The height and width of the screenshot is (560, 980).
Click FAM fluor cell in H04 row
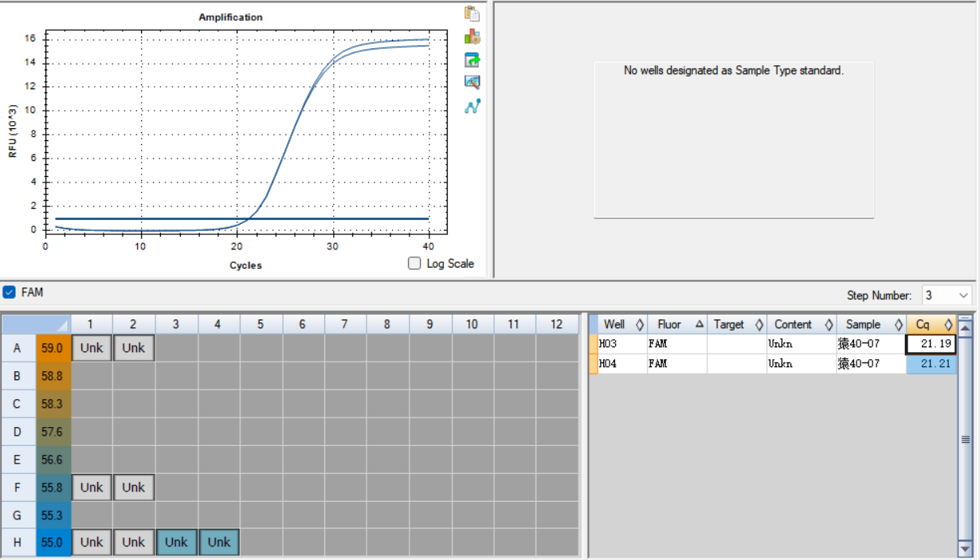677,364
